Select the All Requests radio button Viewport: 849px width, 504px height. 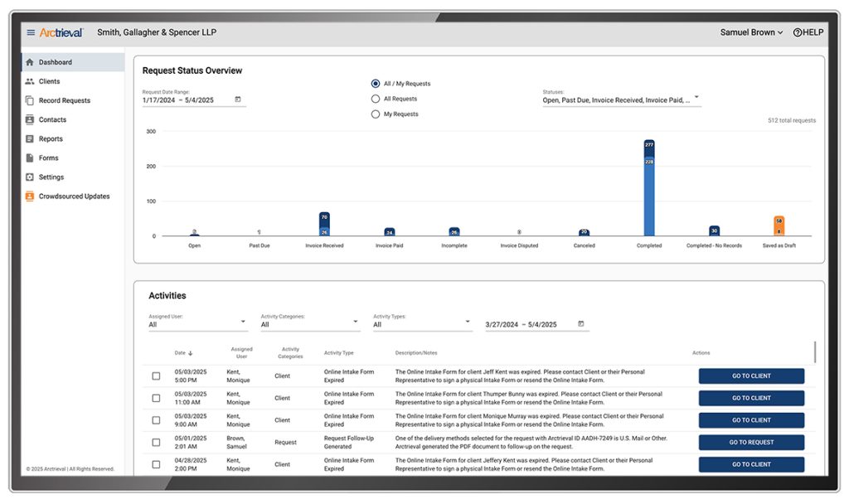pyautogui.click(x=376, y=99)
